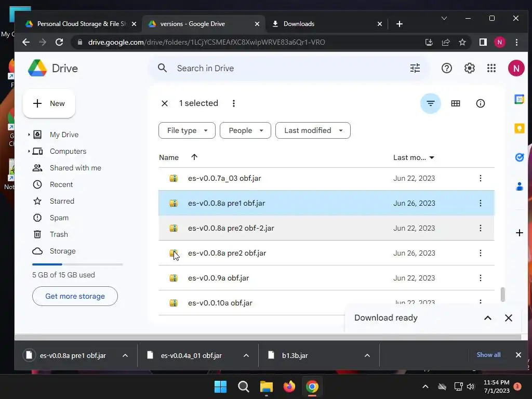Open Google Keep side panel

pyautogui.click(x=519, y=128)
